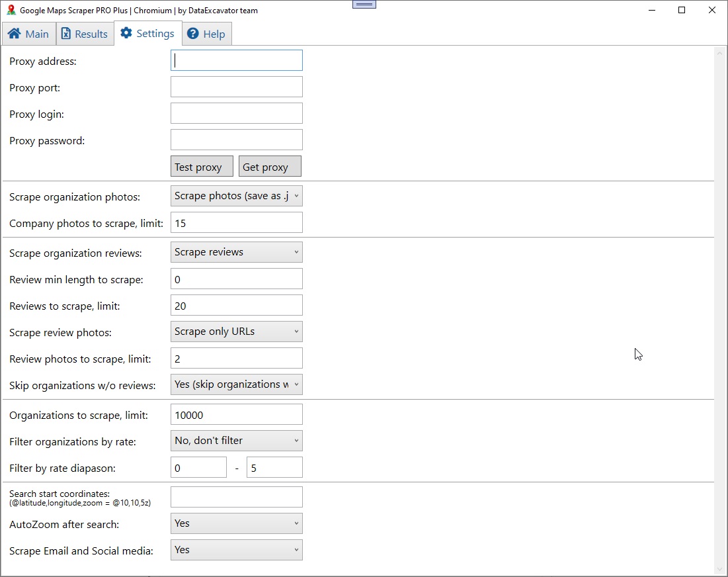Open the Results tab

point(85,34)
